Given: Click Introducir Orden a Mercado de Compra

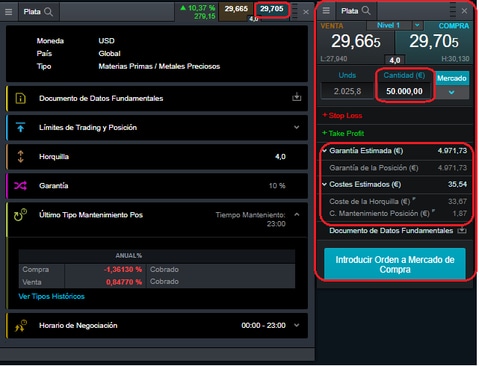Looking at the screenshot, I should pyautogui.click(x=395, y=264).
